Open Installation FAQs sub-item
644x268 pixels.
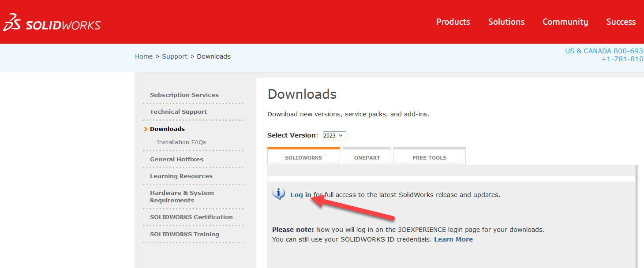tap(181, 142)
